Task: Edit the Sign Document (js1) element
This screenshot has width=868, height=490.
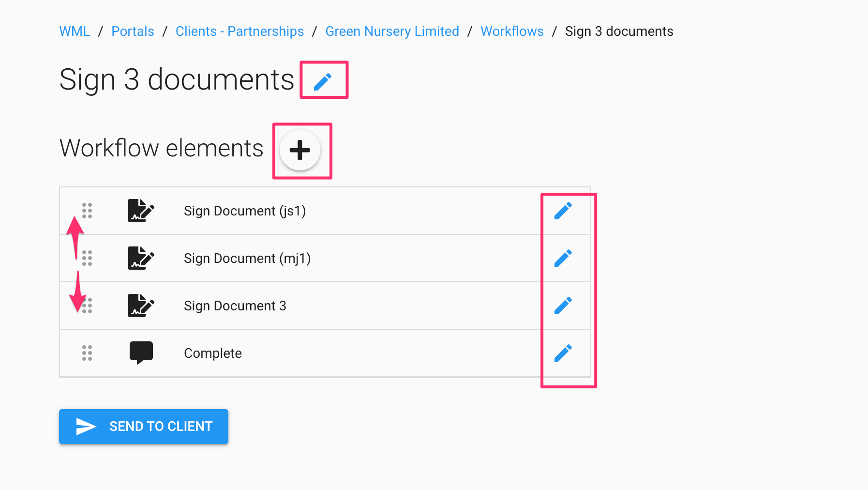Action: 563,211
